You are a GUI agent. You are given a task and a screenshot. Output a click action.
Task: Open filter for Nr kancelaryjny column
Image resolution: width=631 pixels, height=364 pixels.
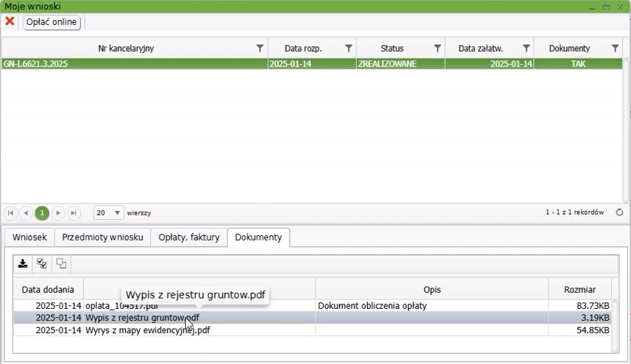(x=260, y=49)
